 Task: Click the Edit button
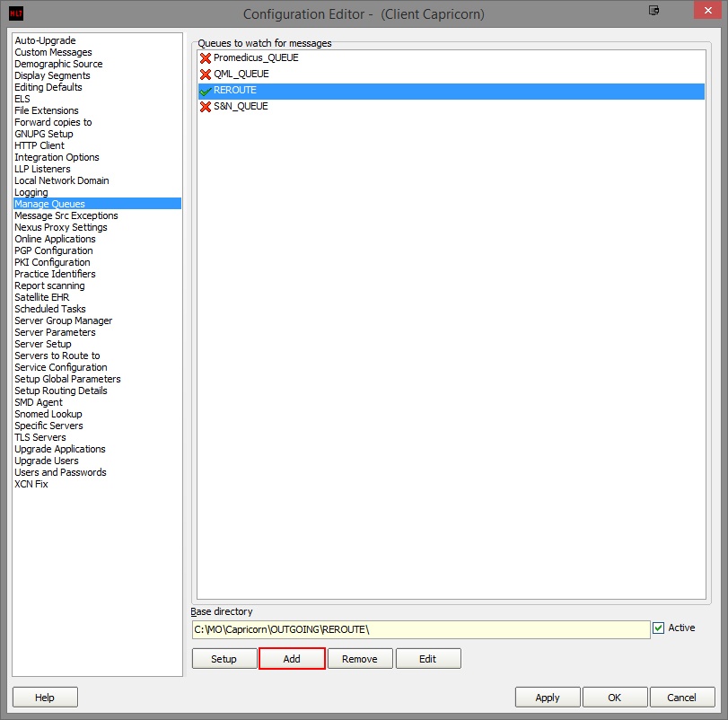pos(428,659)
